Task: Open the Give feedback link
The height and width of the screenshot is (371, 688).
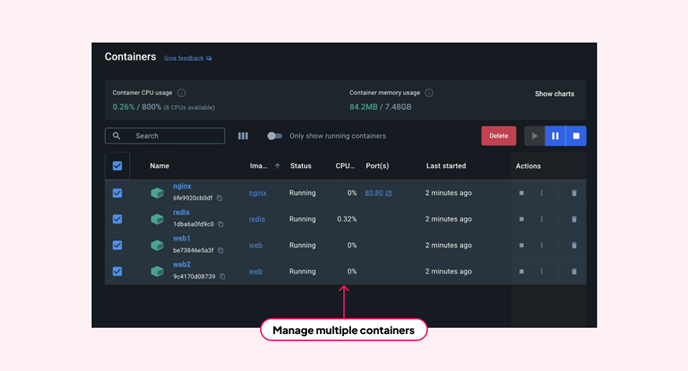Action: click(188, 58)
